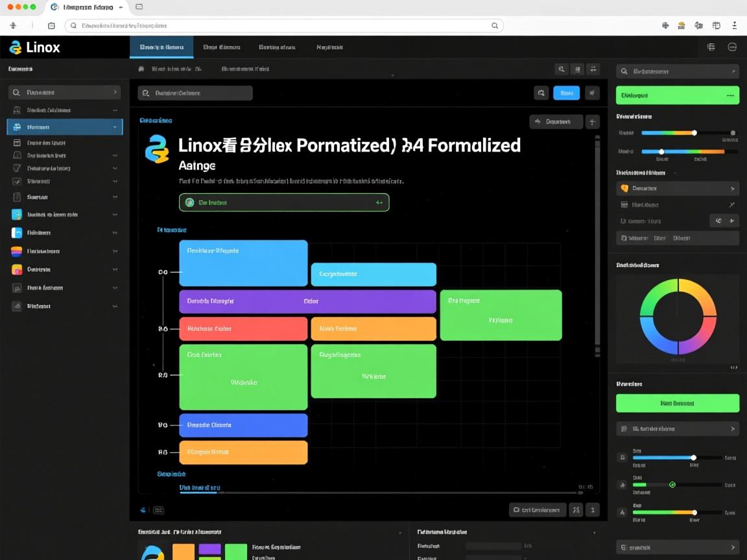Click the magnifier icon in the breadcrumb toolbar row
The height and width of the screenshot is (560, 747).
pos(561,69)
